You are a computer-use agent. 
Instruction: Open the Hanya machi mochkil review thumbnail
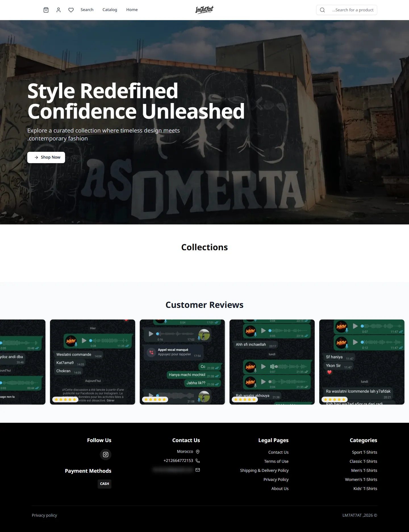pos(182,362)
